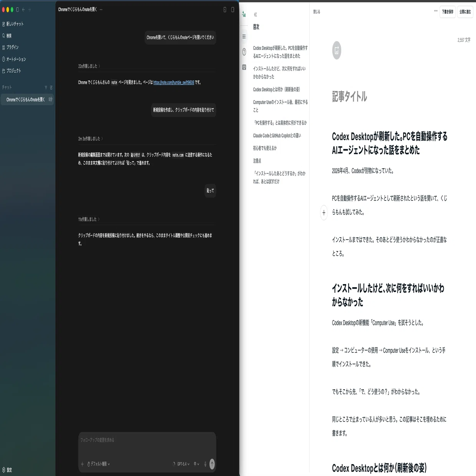Click the table of contents list icon

pos(244,36)
